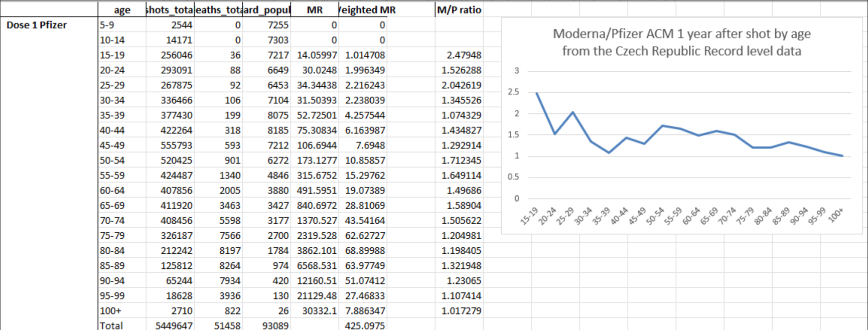Click the '2.5' value on chart y-axis
This screenshot has width=868, height=330.
(x=513, y=92)
